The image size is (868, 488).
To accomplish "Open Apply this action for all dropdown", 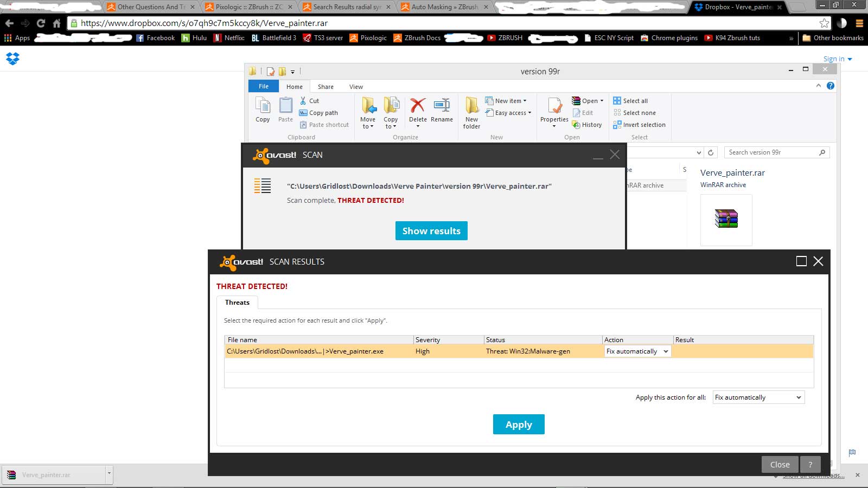I will [x=758, y=397].
